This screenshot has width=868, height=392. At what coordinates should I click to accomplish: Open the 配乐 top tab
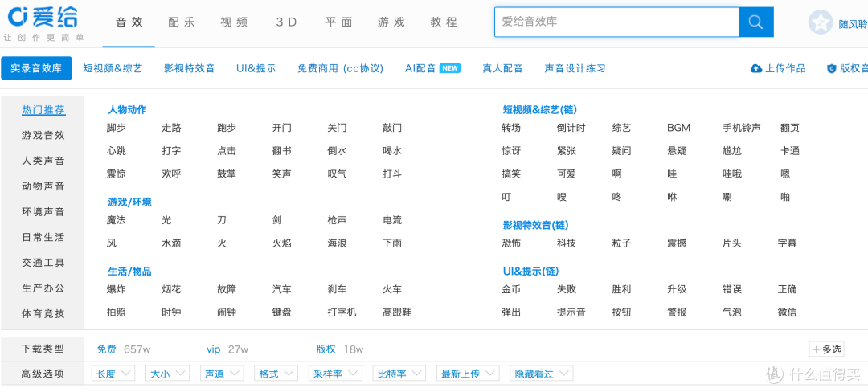[182, 22]
